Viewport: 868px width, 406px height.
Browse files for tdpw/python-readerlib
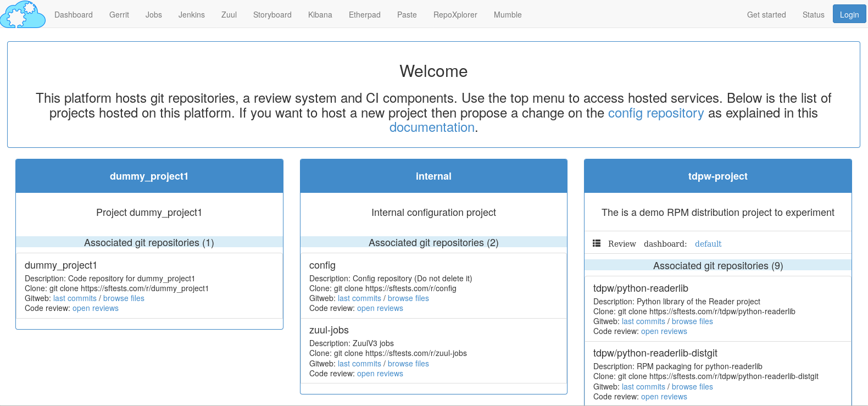pyautogui.click(x=692, y=321)
